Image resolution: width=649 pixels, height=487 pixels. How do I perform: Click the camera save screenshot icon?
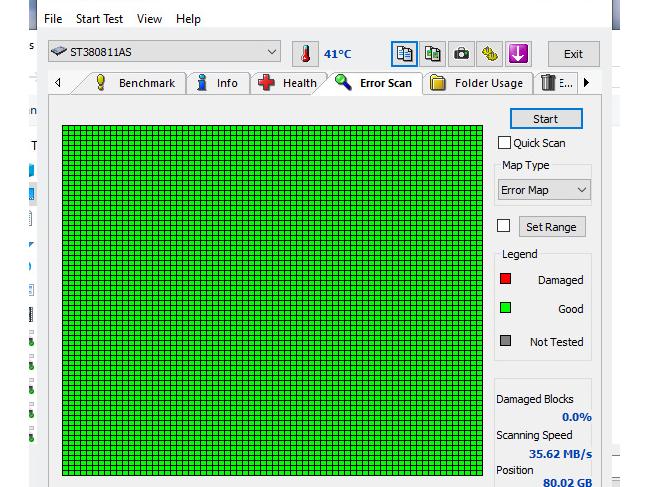click(x=461, y=54)
